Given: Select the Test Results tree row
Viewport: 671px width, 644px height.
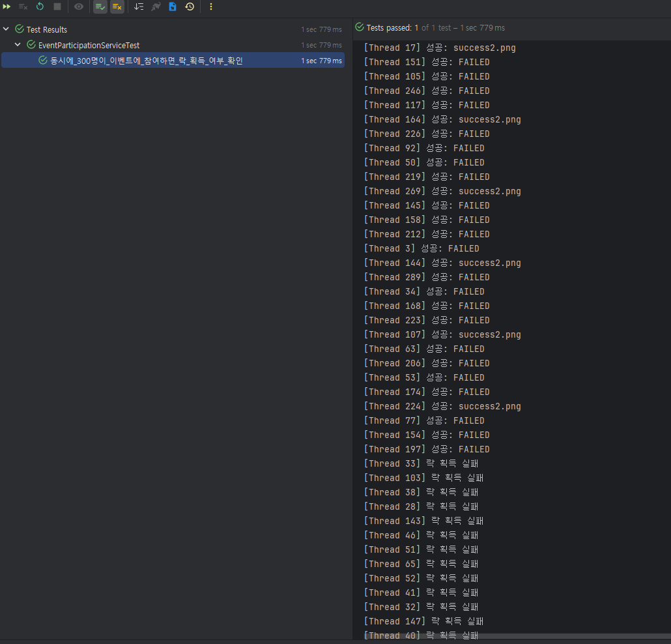Looking at the screenshot, I should [x=173, y=29].
